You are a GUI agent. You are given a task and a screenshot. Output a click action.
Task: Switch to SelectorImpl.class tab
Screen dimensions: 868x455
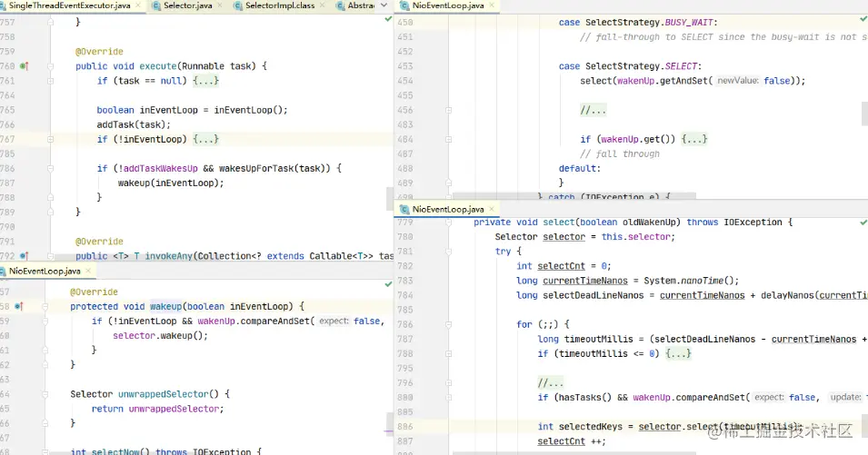[x=280, y=5]
